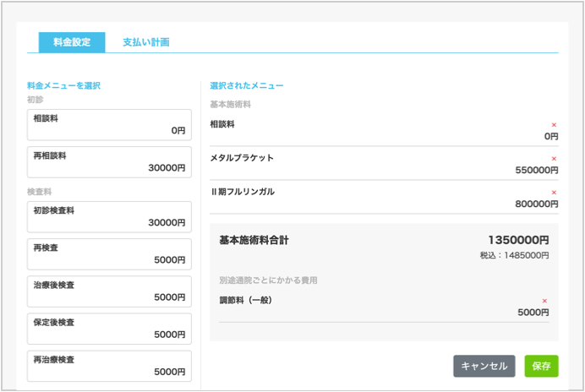Add 再検査 5000円 to selection
The width and height of the screenshot is (585, 392).
(109, 254)
